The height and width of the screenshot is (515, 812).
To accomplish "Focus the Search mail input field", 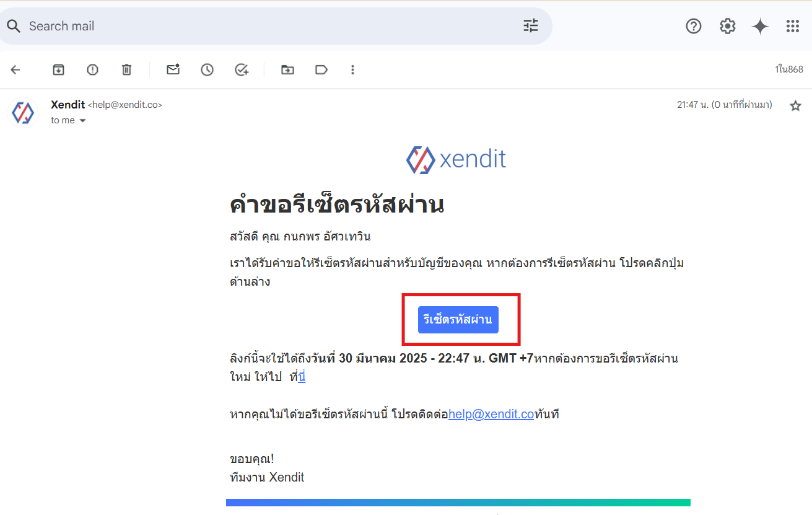I will [x=269, y=26].
